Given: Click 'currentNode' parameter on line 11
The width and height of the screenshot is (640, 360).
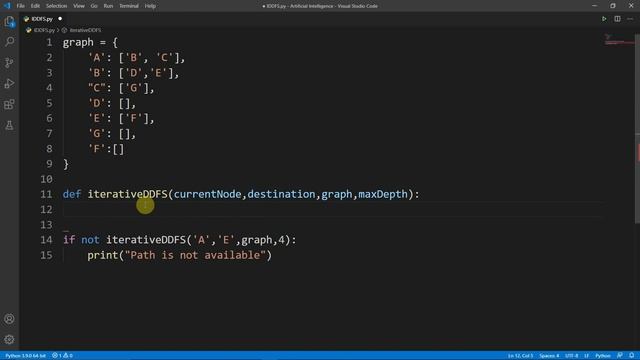Looking at the screenshot, I should tap(207, 194).
